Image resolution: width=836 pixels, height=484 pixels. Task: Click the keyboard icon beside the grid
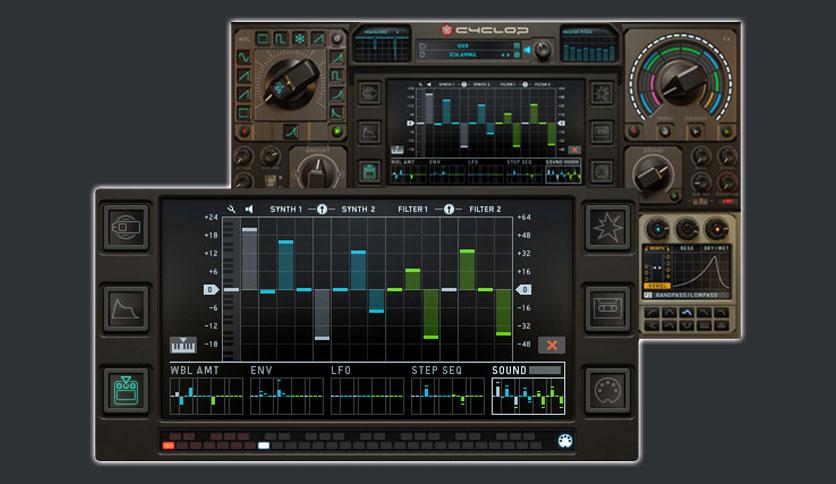point(183,345)
